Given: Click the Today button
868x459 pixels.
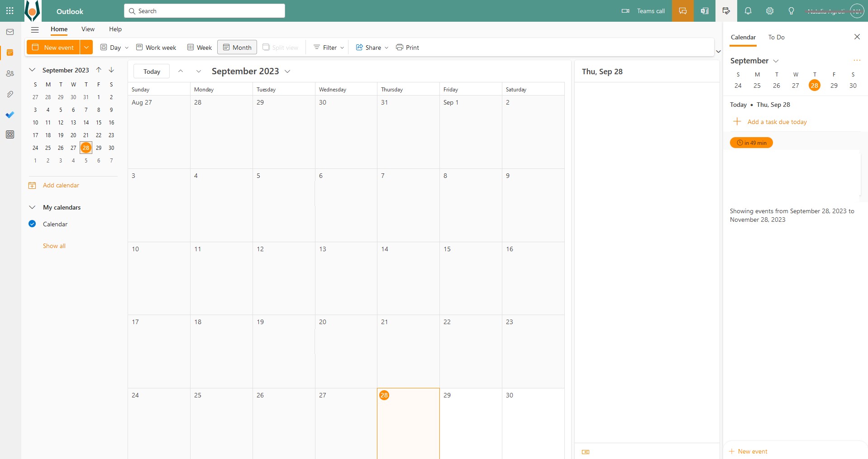Looking at the screenshot, I should 152,72.
